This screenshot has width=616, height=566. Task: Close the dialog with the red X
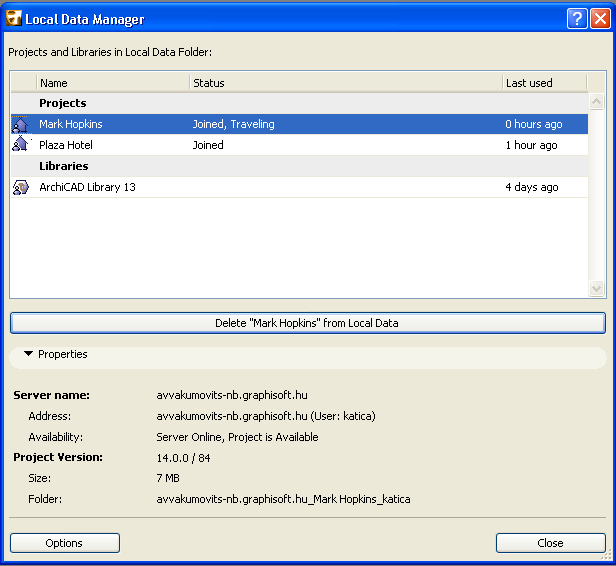tap(600, 19)
